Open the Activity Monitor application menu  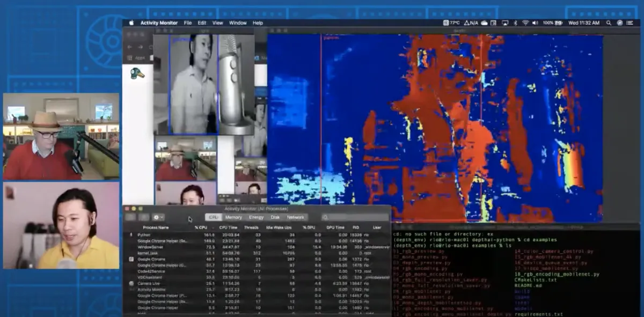(x=159, y=23)
